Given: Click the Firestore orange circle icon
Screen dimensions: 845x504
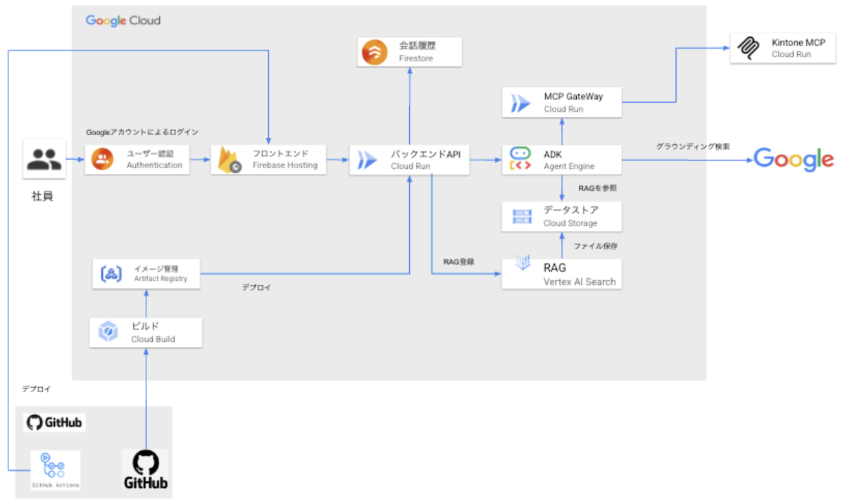Looking at the screenshot, I should [374, 52].
